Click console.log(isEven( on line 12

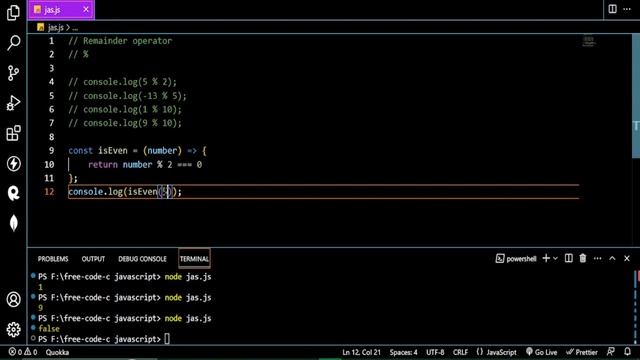(x=115, y=191)
